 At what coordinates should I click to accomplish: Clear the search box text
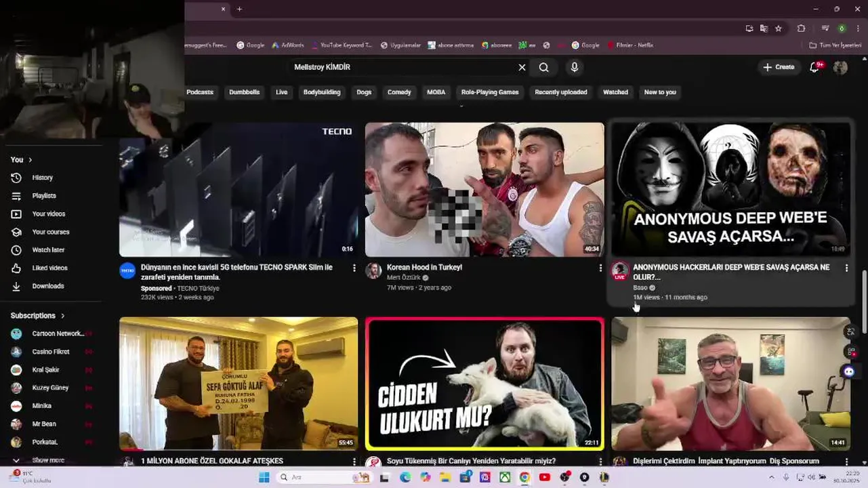(x=522, y=67)
